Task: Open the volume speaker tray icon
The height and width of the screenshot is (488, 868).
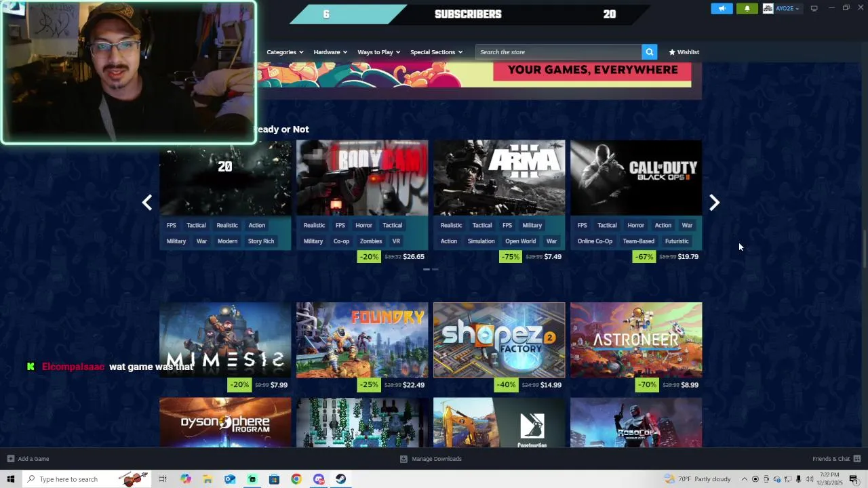Action: click(810, 479)
